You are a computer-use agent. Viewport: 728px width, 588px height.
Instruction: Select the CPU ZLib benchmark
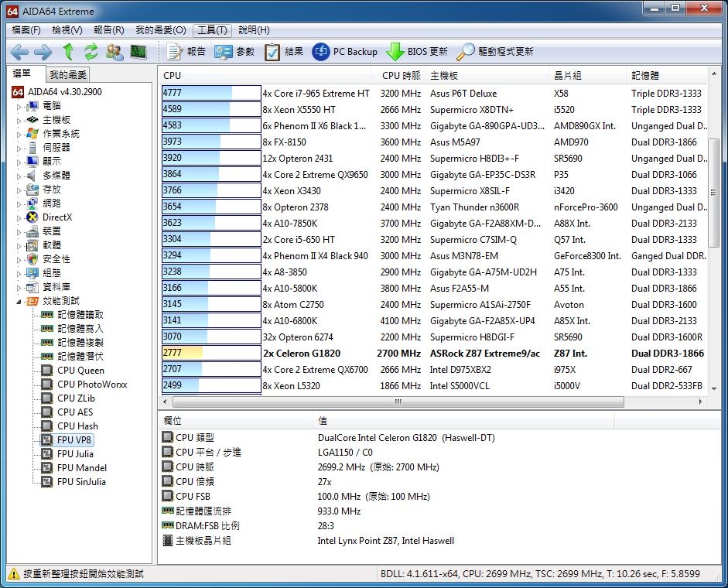coord(76,398)
